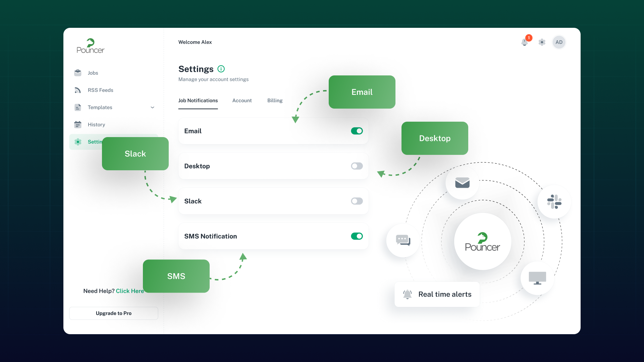Enable the Desktop notification toggle
644x362 pixels.
coord(357,166)
